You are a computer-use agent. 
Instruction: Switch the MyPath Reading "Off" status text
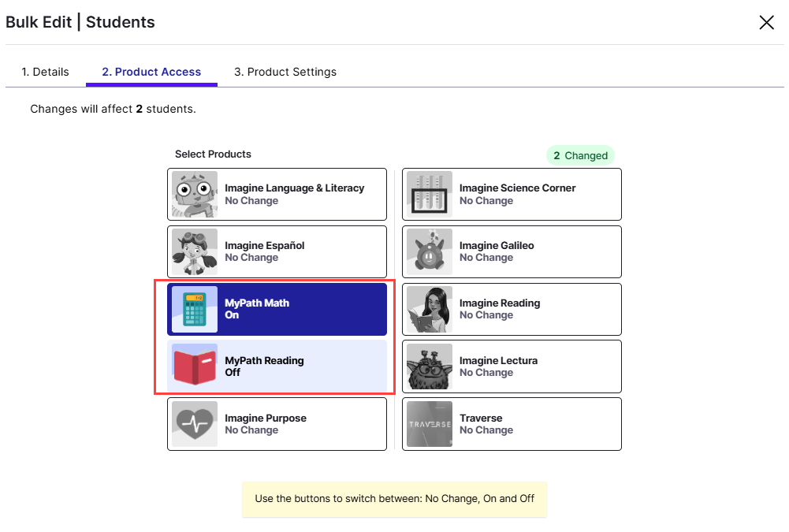(233, 373)
